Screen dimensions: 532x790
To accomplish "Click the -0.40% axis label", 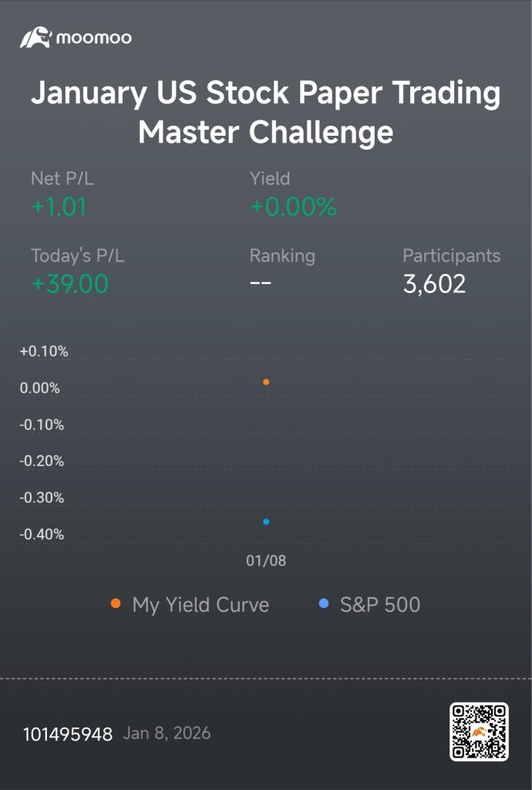I will click(42, 535).
